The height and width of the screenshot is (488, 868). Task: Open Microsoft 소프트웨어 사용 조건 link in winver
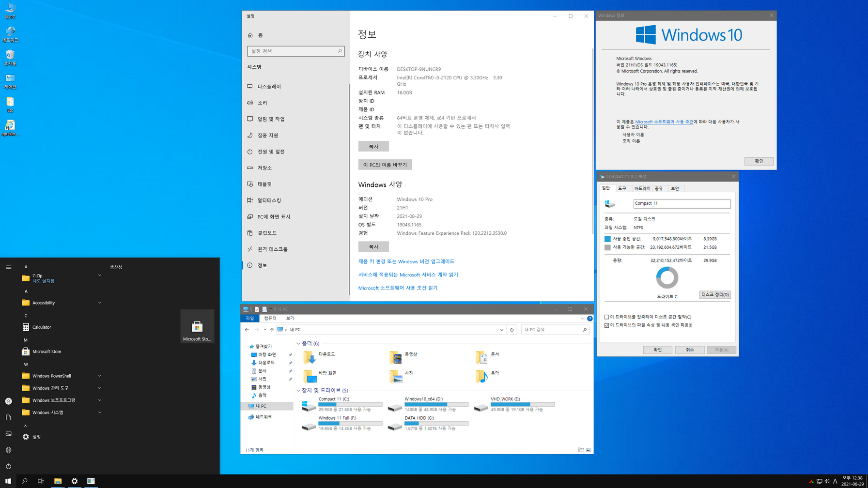click(x=664, y=122)
